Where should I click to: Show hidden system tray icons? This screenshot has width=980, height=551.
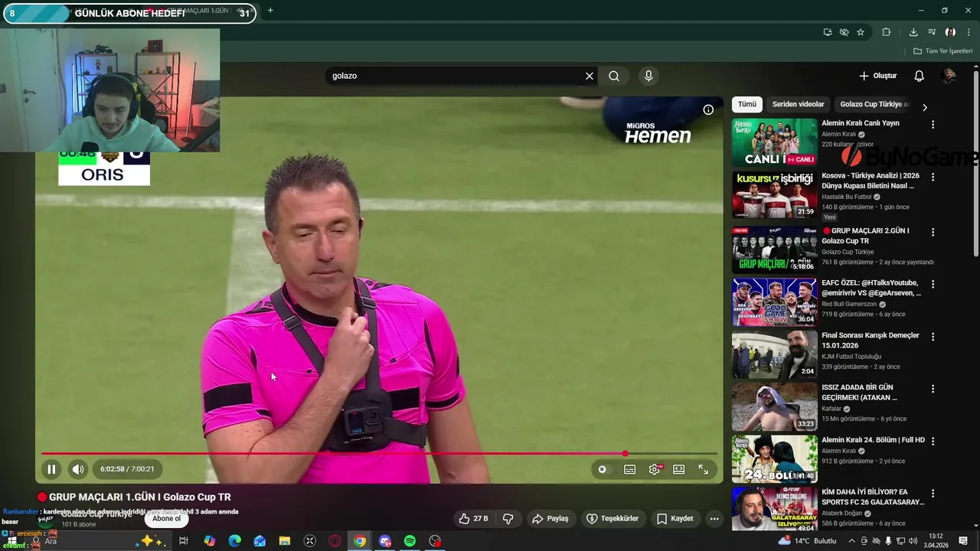tap(851, 541)
